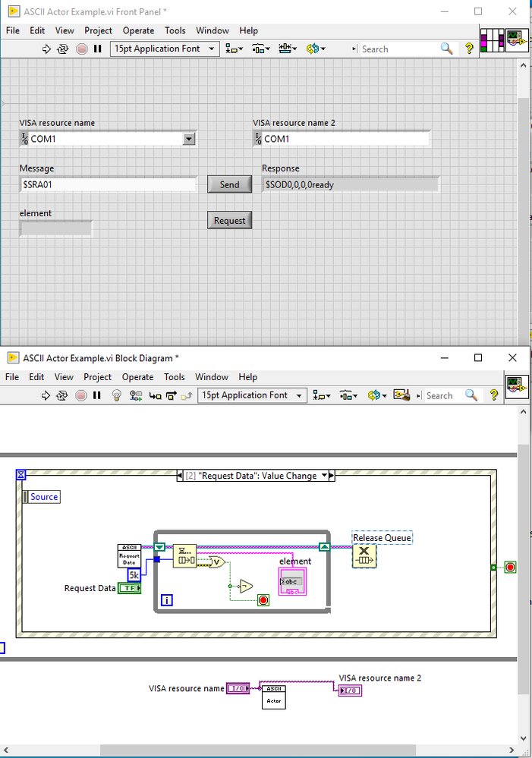Open Align Objects menu in the Block Diagram
This screenshot has width=532, height=758.
click(x=322, y=395)
